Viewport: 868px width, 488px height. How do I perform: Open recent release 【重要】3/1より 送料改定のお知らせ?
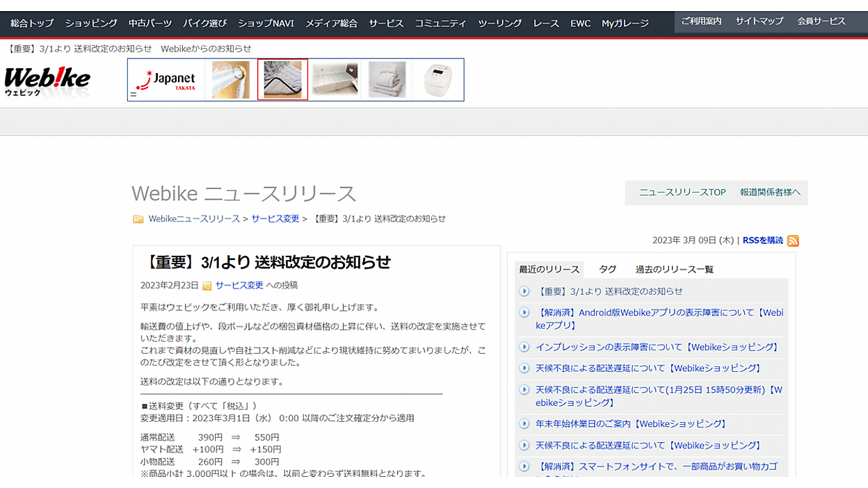(609, 291)
